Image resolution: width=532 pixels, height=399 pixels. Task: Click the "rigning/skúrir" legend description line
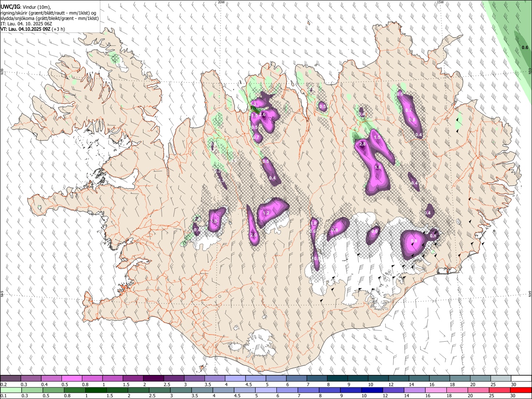coord(49,13)
